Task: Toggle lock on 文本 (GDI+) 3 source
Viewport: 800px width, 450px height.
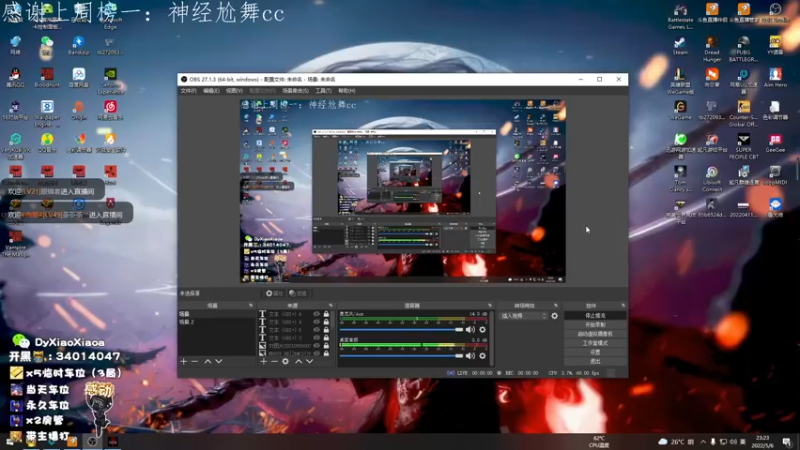Action: (x=326, y=338)
